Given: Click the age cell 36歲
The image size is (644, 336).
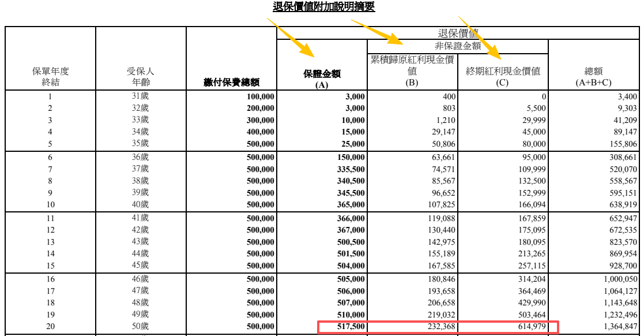Looking at the screenshot, I should pyautogui.click(x=141, y=157).
